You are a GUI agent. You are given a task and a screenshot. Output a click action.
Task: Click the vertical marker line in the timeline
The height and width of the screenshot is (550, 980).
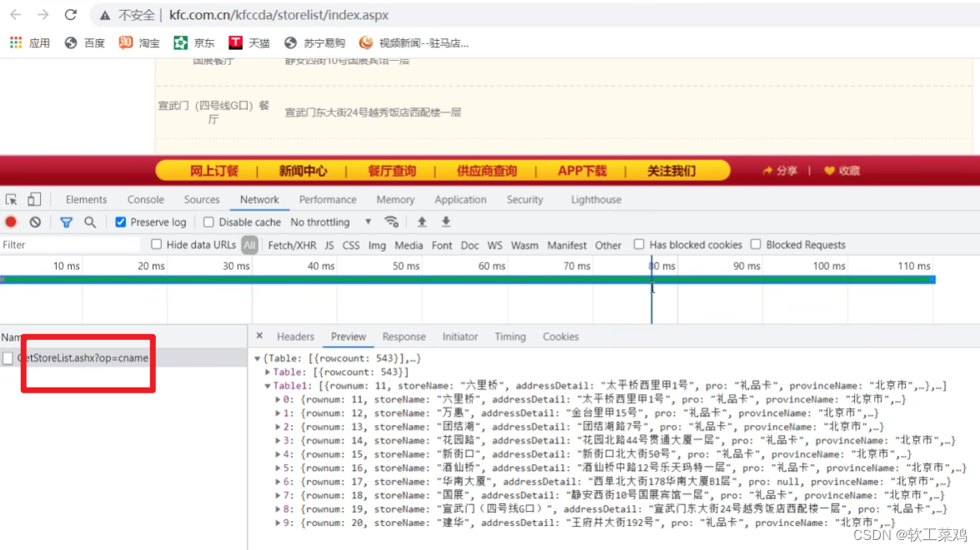tap(651, 290)
